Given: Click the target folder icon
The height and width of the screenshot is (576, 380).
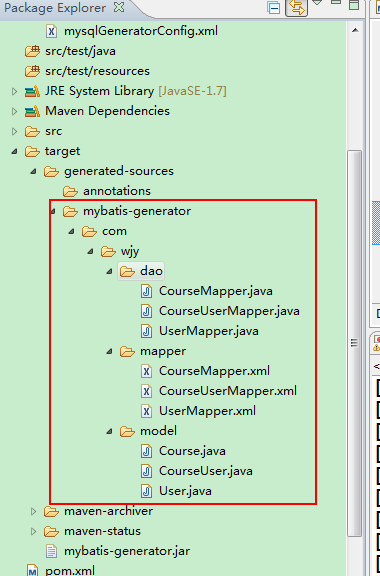Looking at the screenshot, I should (32, 151).
